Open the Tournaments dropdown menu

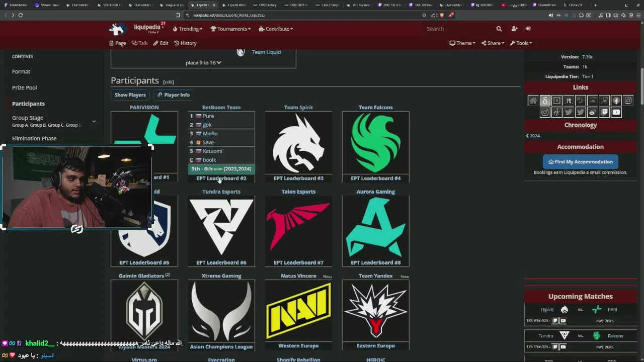click(x=230, y=29)
